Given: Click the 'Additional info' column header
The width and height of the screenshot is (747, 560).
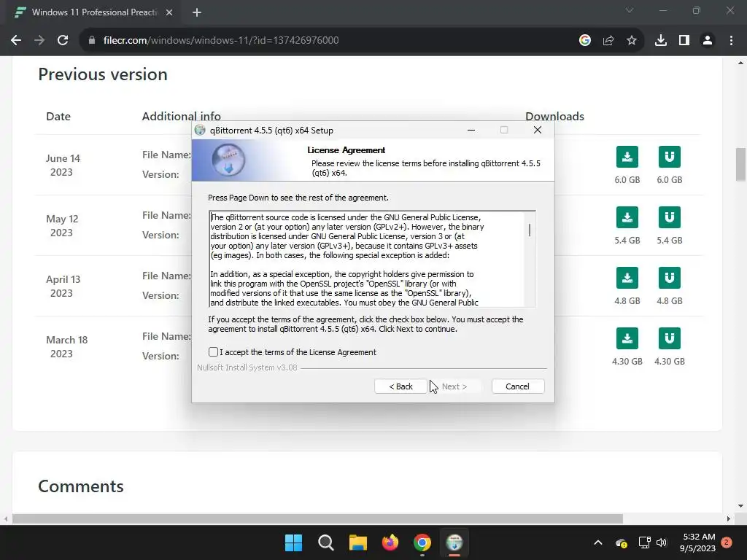Looking at the screenshot, I should [182, 116].
